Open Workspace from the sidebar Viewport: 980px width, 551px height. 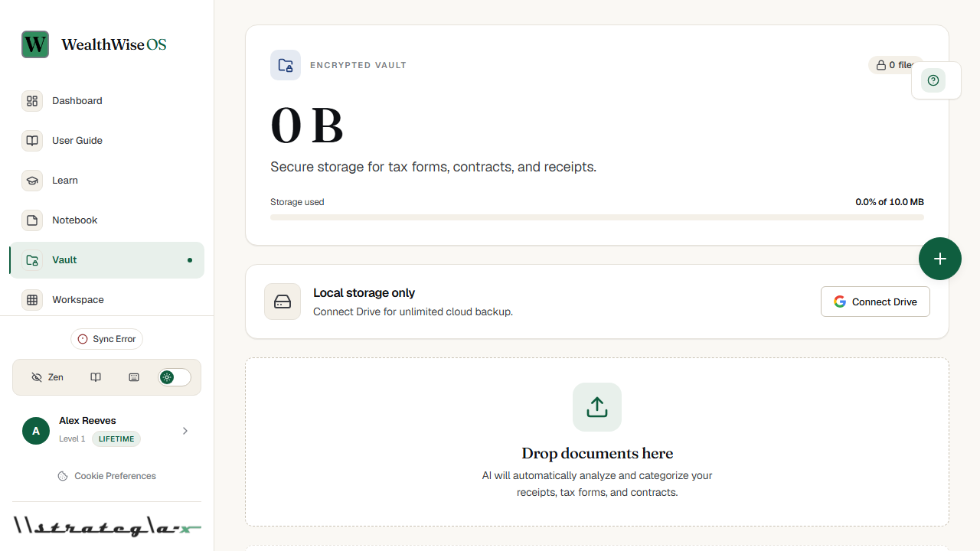click(x=106, y=300)
